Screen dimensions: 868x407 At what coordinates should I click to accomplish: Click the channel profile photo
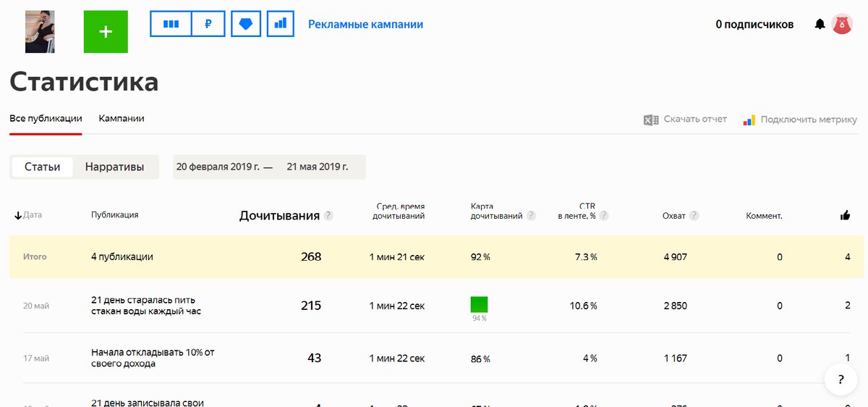[x=40, y=32]
